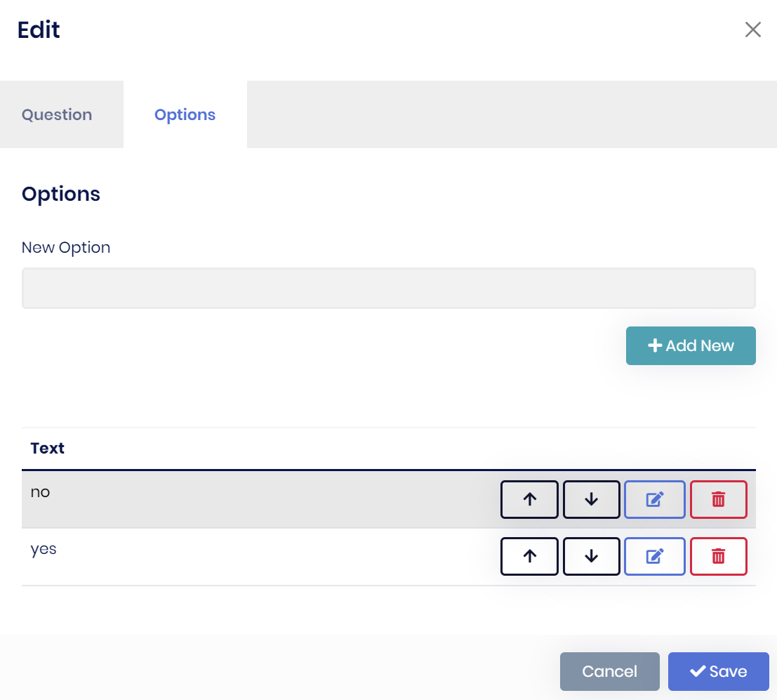Click the Add New button

point(691,345)
